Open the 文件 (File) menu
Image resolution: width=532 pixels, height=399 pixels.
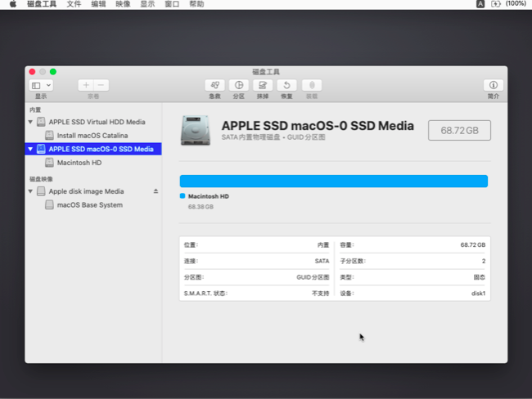tap(74, 4)
